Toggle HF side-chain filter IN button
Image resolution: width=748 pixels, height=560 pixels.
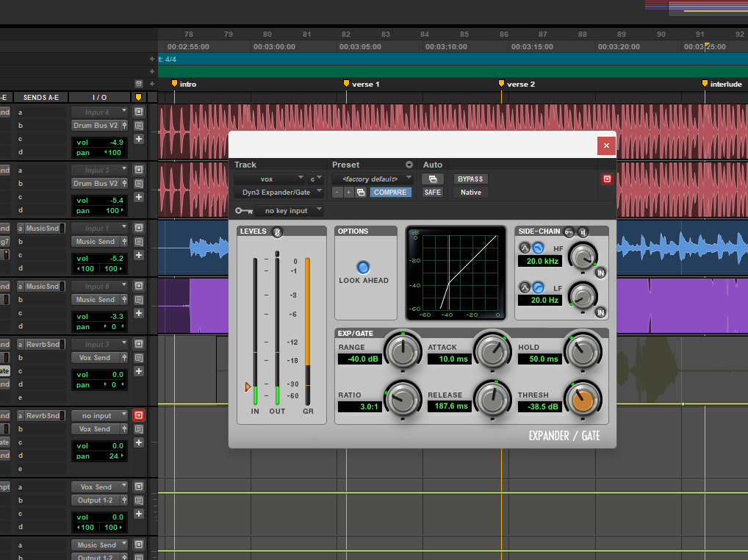click(600, 273)
